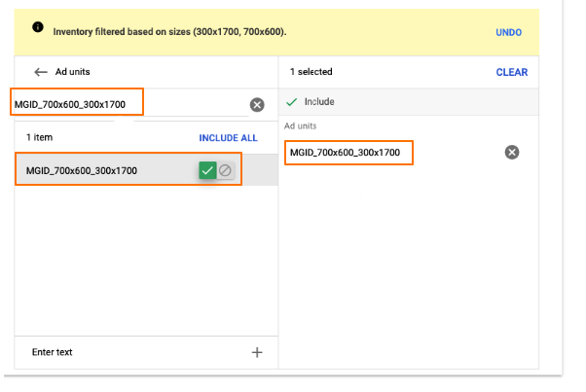Exclude the MGID ad unit via block icon
This screenshot has height=392, width=586.
(225, 170)
